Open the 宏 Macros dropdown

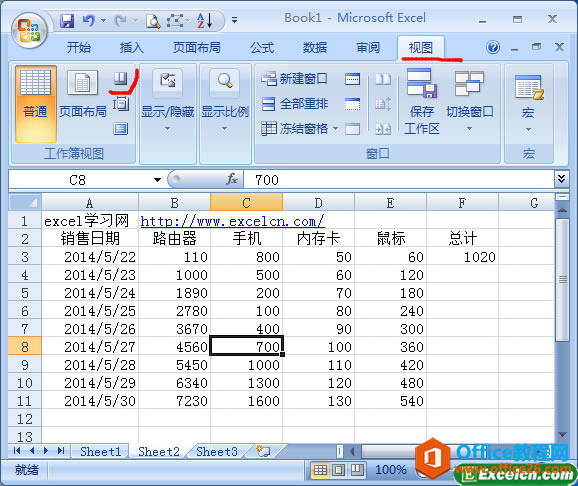coord(528,103)
